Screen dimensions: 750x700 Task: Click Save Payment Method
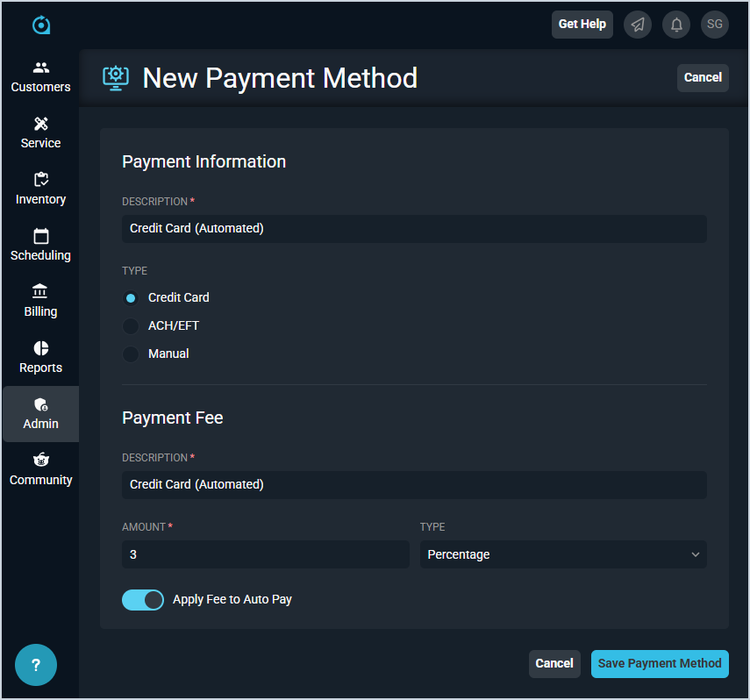pyautogui.click(x=660, y=664)
